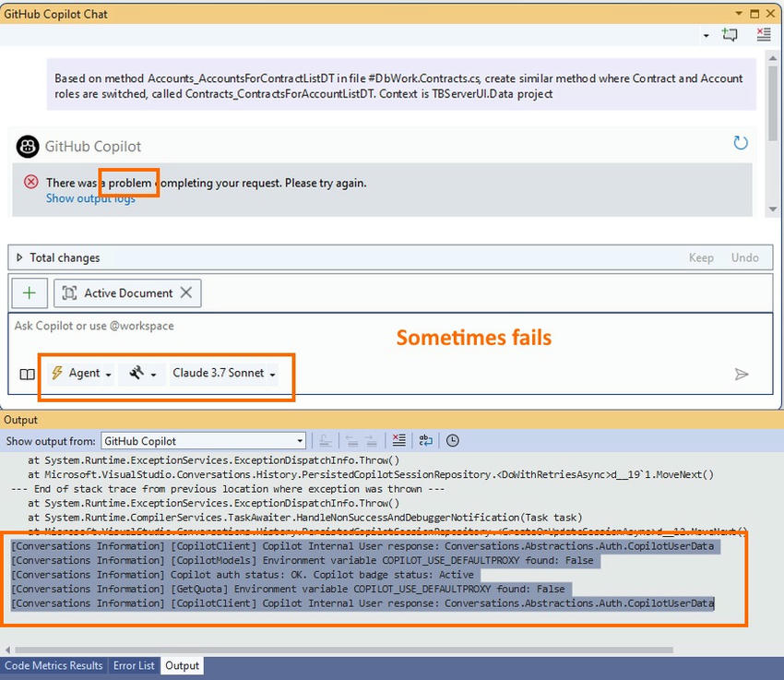Clear all output in Output pane

click(398, 440)
